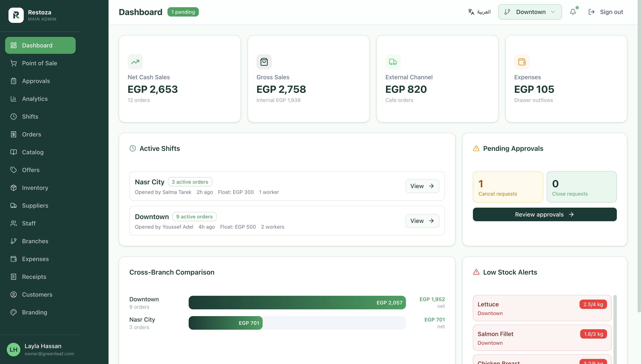Image resolution: width=641 pixels, height=364 pixels.
Task: Click the Active Shifts clock icon
Action: (133, 149)
